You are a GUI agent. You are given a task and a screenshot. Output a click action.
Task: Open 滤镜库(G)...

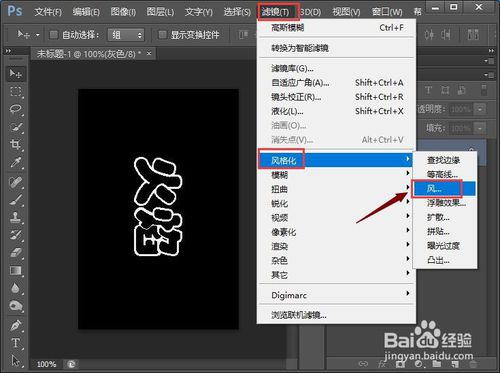click(336, 69)
